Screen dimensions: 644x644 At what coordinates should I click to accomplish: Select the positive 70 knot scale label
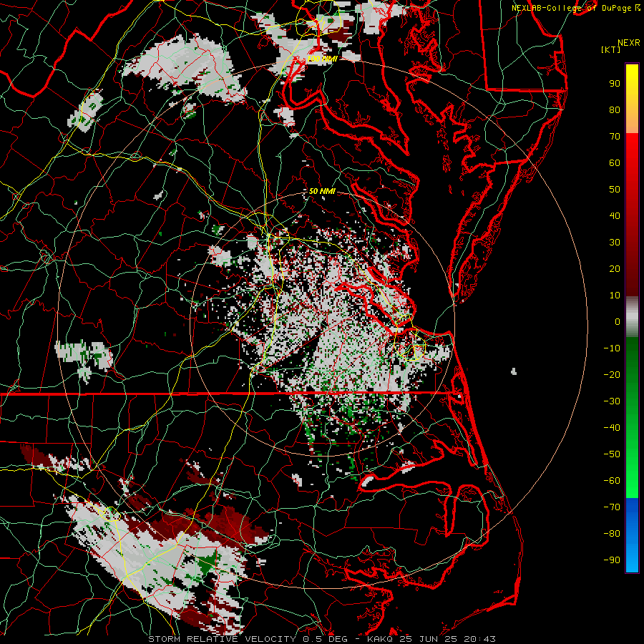[x=615, y=137]
